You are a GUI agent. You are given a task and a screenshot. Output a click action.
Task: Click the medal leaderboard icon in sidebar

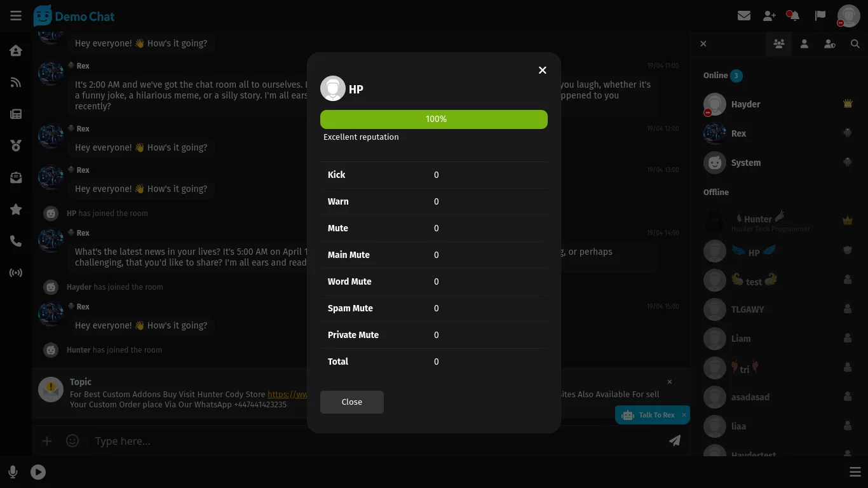(16, 146)
